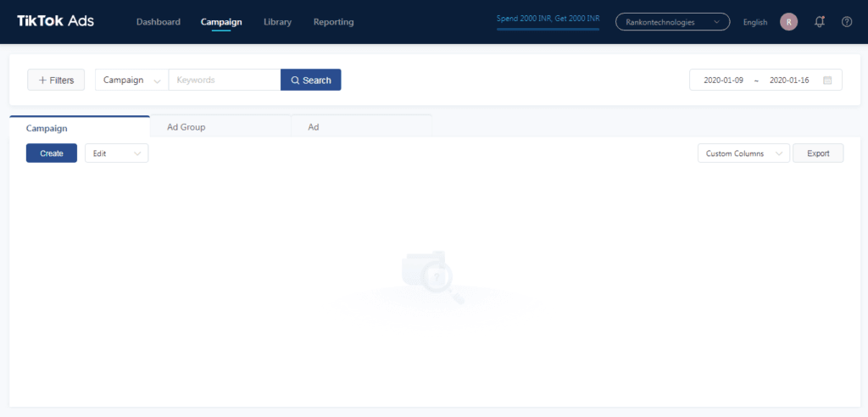Click the Spend 2000 INR promotion link
868x417 pixels.
tap(548, 19)
